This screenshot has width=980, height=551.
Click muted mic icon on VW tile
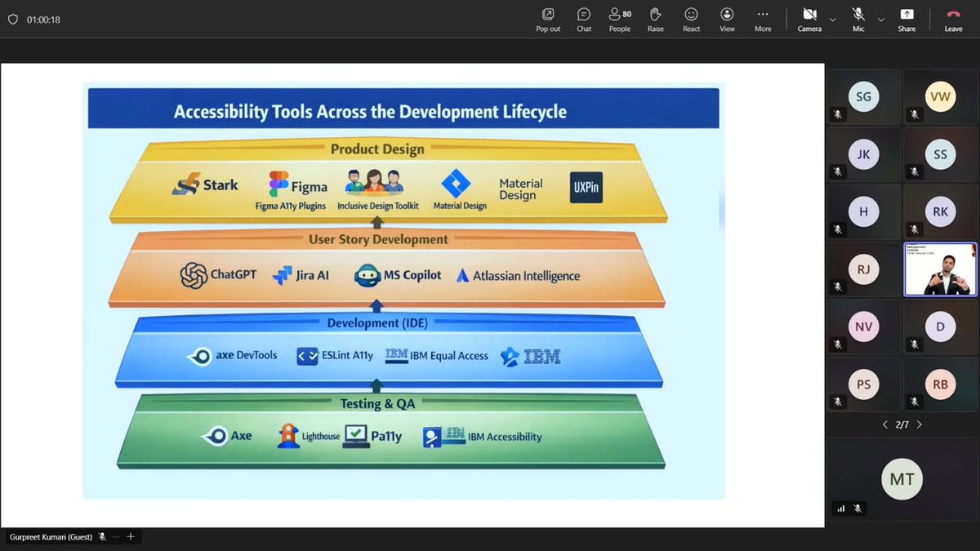tap(914, 114)
